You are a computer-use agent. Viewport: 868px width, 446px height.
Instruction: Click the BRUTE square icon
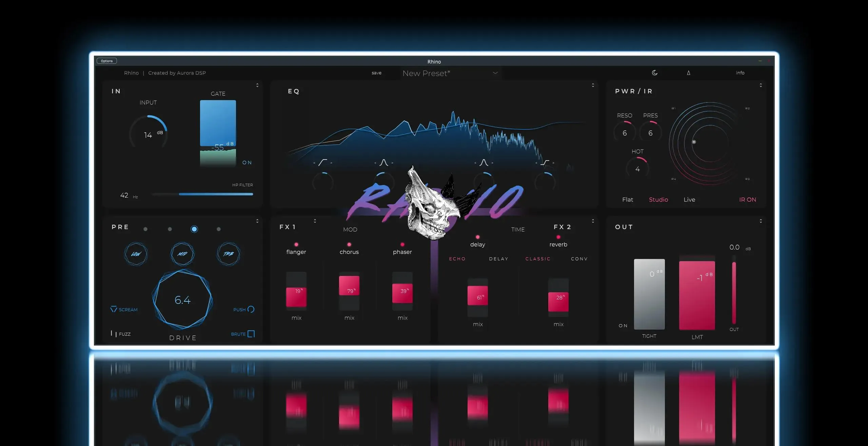tap(251, 334)
